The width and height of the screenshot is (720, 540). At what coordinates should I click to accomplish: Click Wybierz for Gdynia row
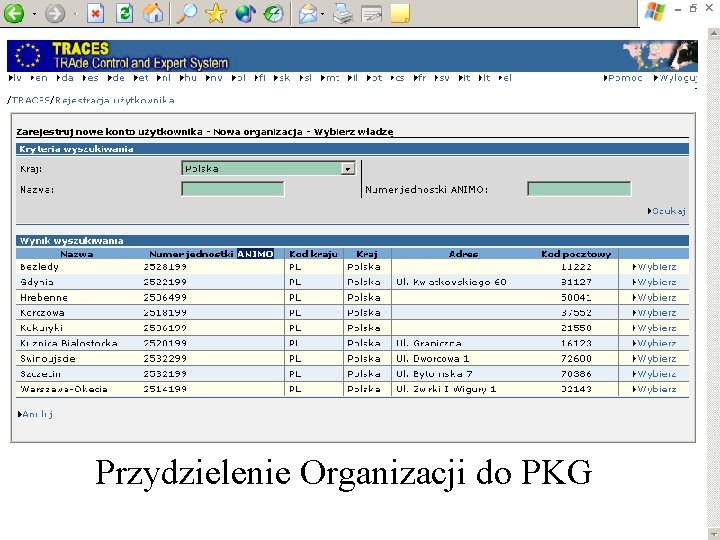coord(655,282)
